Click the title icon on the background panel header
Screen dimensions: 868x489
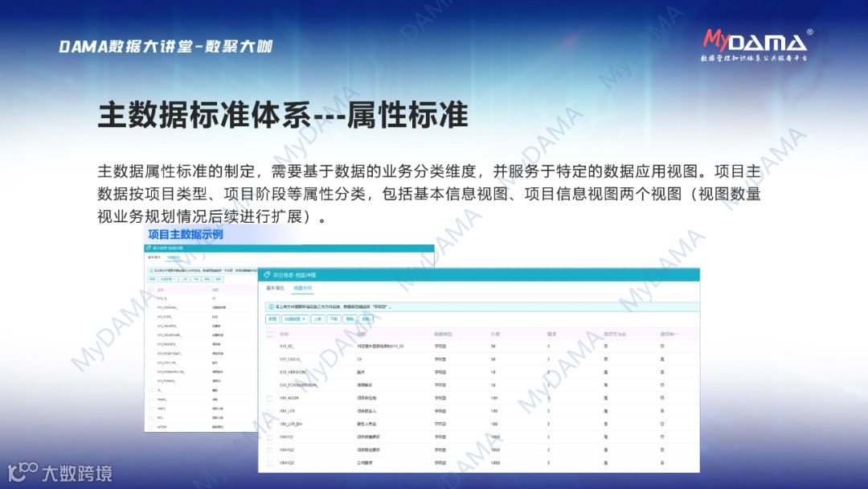pyautogui.click(x=148, y=246)
